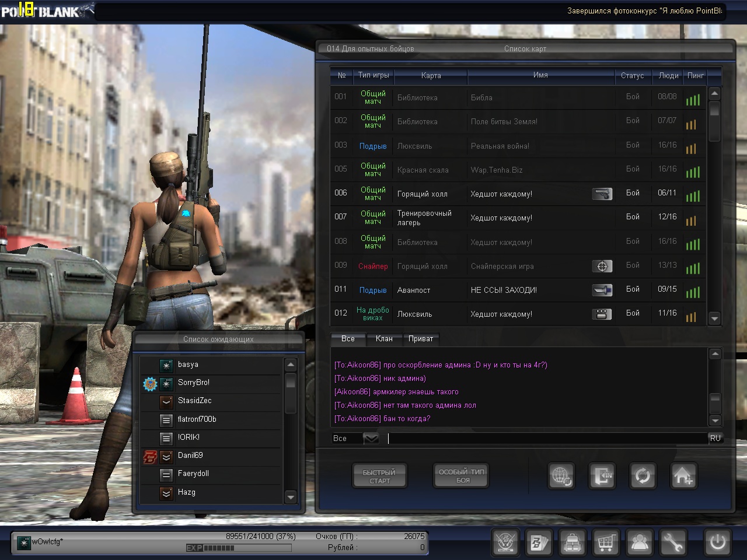
Task: Sort rooms by Имя column header
Action: (540, 75)
